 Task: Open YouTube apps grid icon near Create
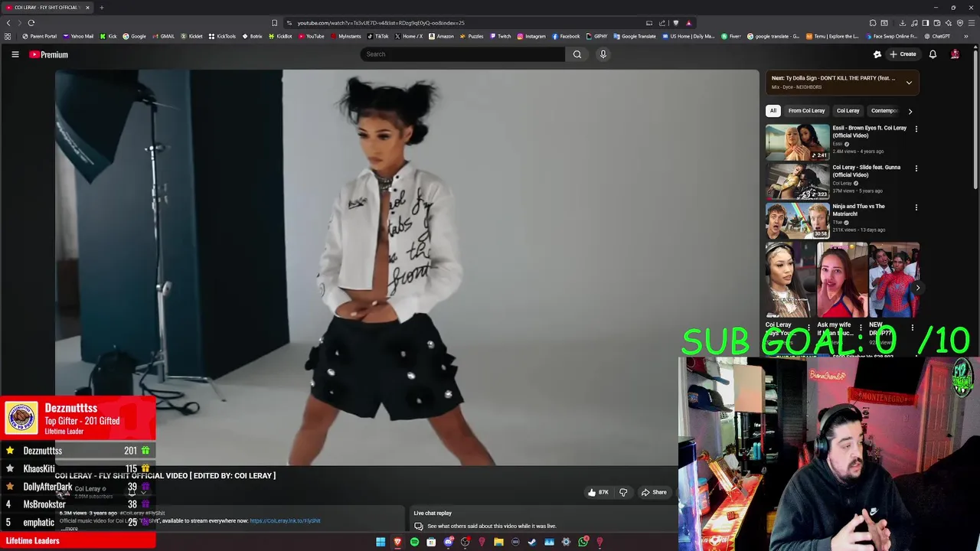[877, 54]
